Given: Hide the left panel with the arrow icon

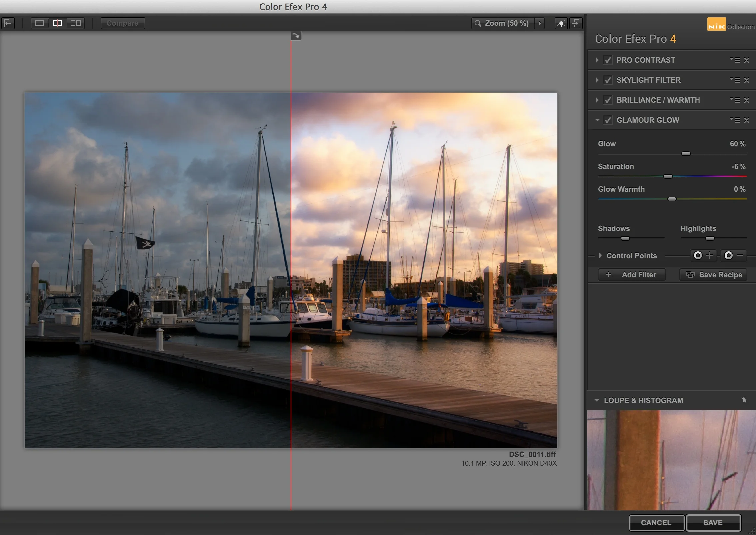Looking at the screenshot, I should coord(8,23).
